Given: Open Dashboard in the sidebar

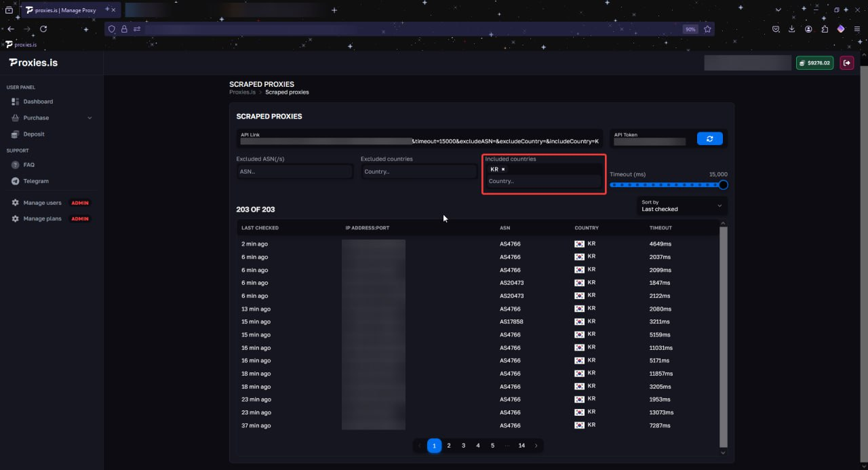Looking at the screenshot, I should point(38,102).
